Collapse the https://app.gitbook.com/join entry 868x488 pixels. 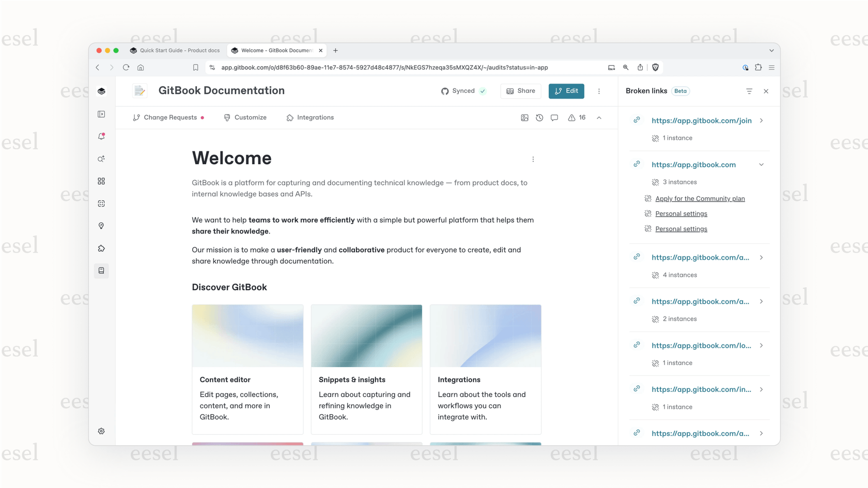pos(761,120)
